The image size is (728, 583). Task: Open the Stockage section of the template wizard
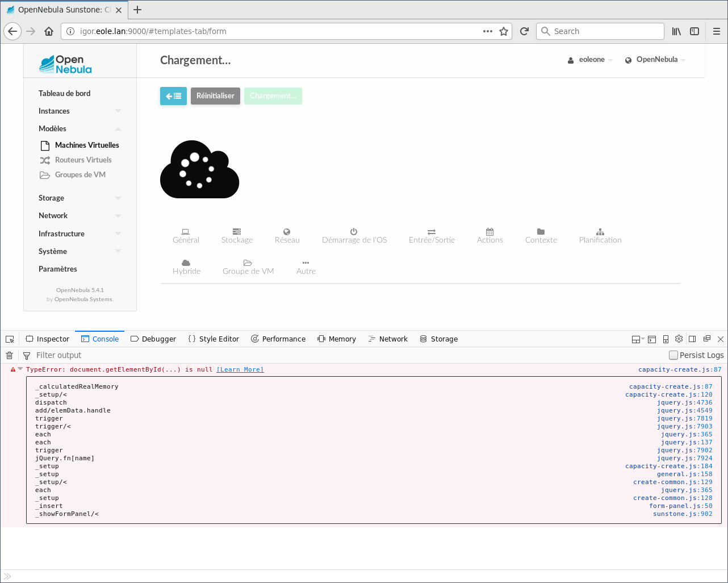point(237,235)
